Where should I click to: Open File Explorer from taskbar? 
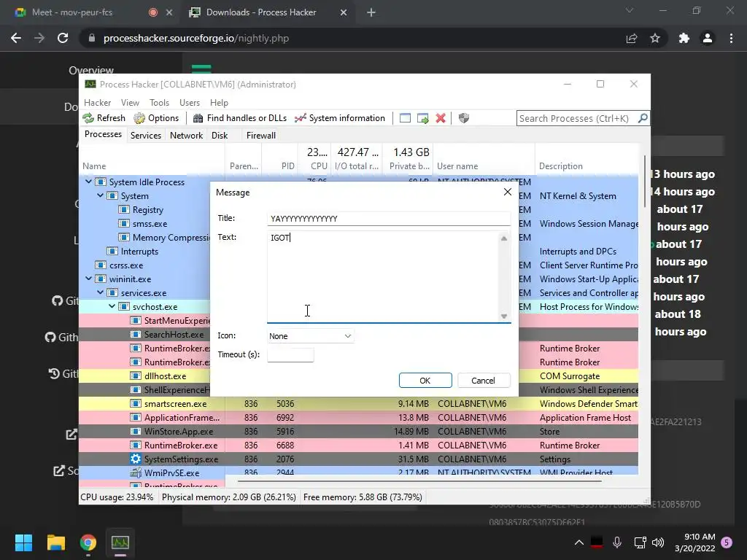click(55, 542)
